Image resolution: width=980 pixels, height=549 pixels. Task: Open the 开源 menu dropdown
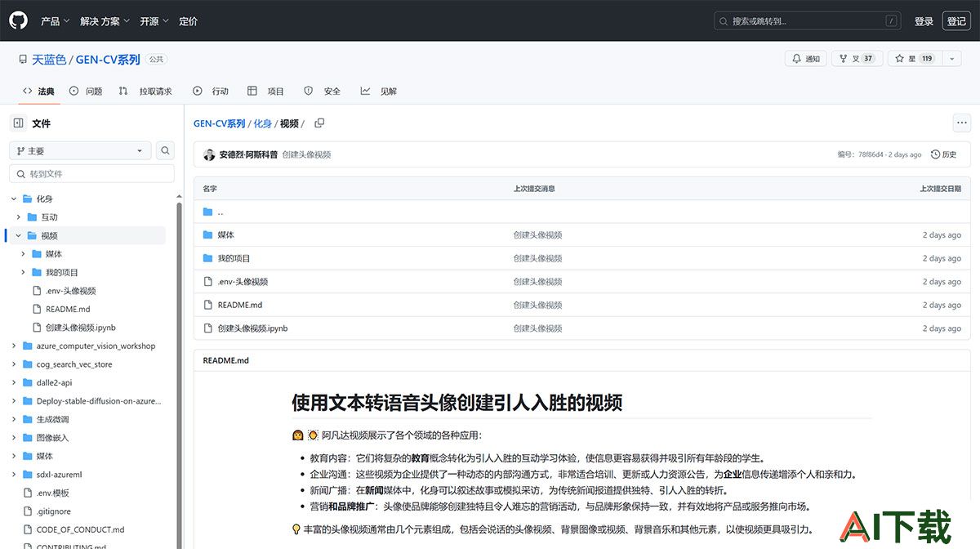coord(154,21)
